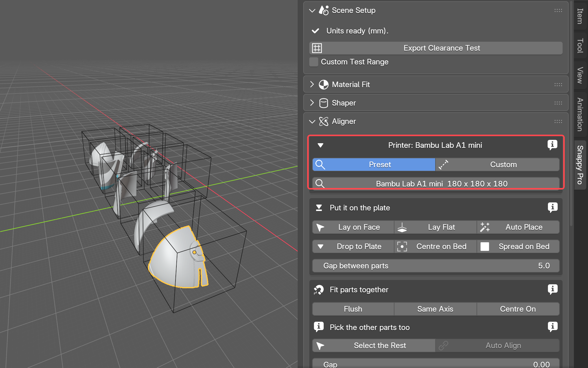Click the Aligner panel icon
Screen dimensions: 588x368
coord(323,121)
